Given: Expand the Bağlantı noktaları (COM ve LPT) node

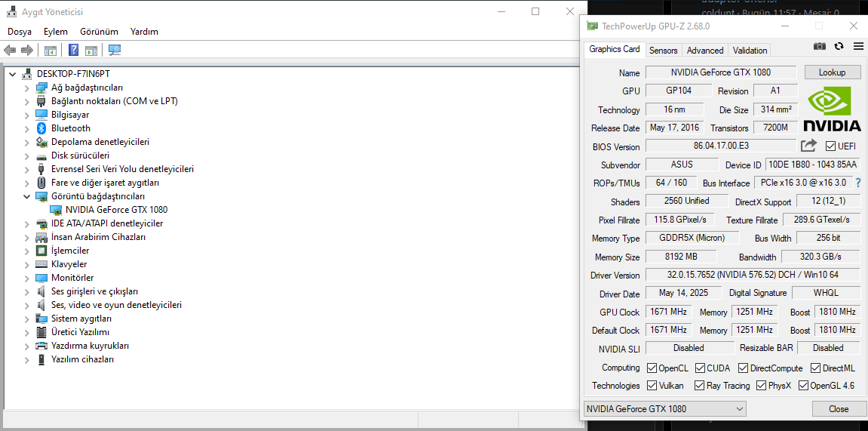Looking at the screenshot, I should tap(26, 101).
